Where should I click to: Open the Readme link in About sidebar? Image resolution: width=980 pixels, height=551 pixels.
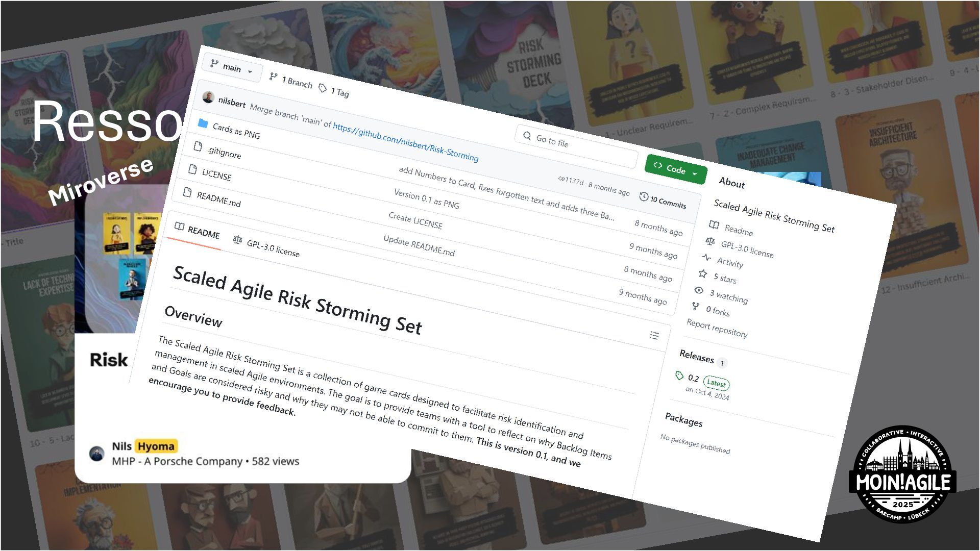pos(739,231)
